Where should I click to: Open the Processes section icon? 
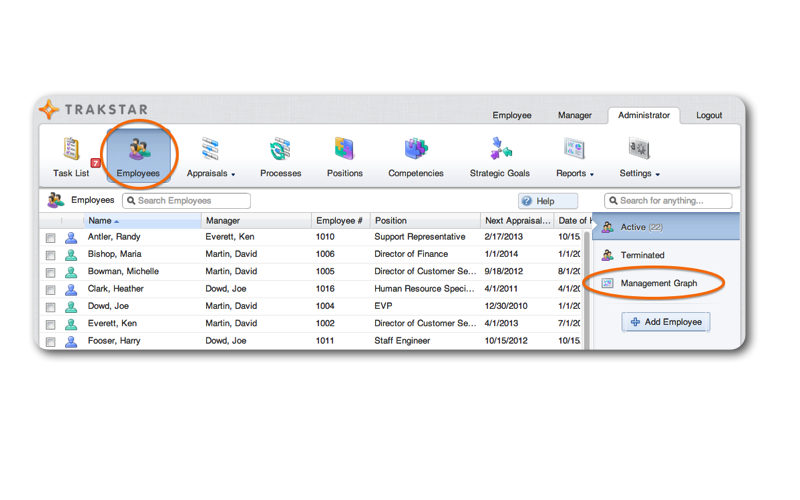click(280, 148)
